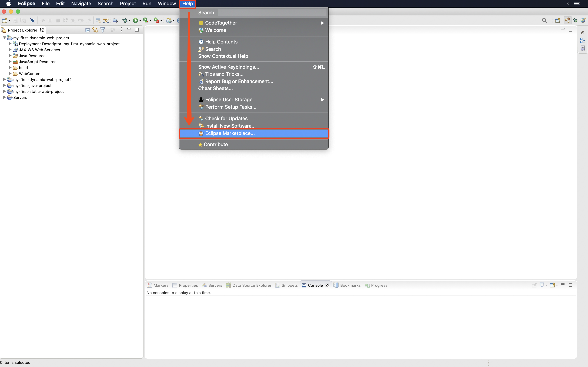Open the Eclipse User Storage submenu

click(254, 100)
